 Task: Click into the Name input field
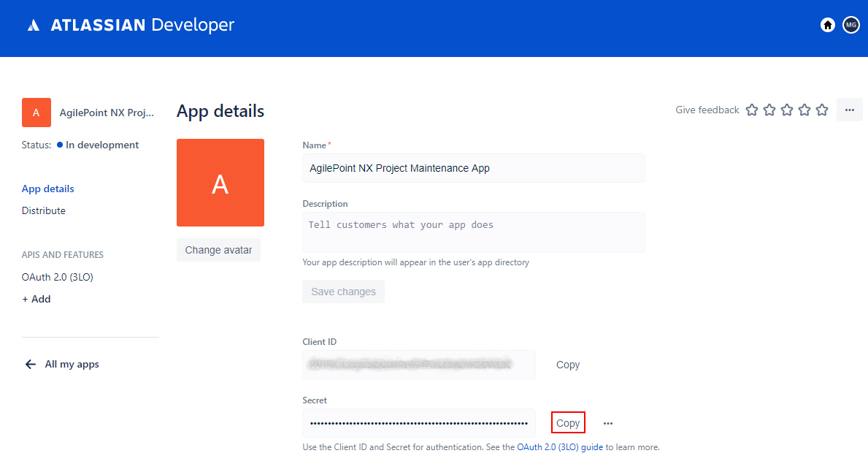pos(473,168)
